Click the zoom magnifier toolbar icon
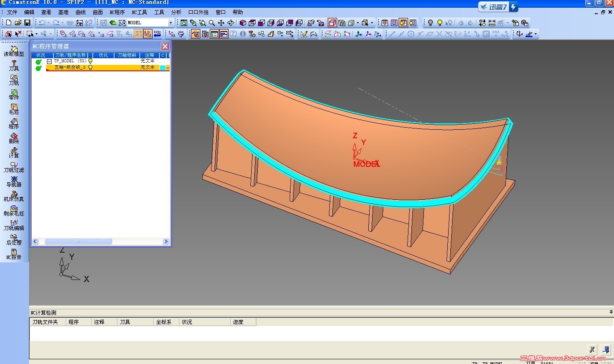614x364 pixels. pos(212,23)
